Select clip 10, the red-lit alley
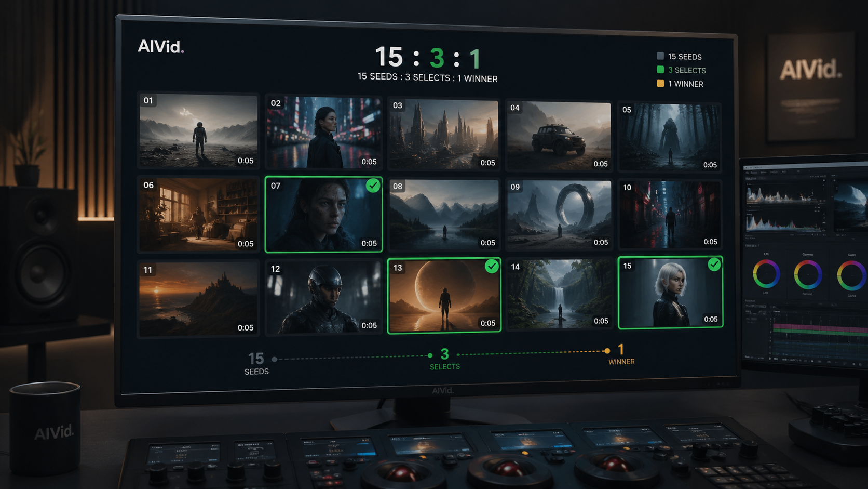Screen dimensions: 868x489 670,215
